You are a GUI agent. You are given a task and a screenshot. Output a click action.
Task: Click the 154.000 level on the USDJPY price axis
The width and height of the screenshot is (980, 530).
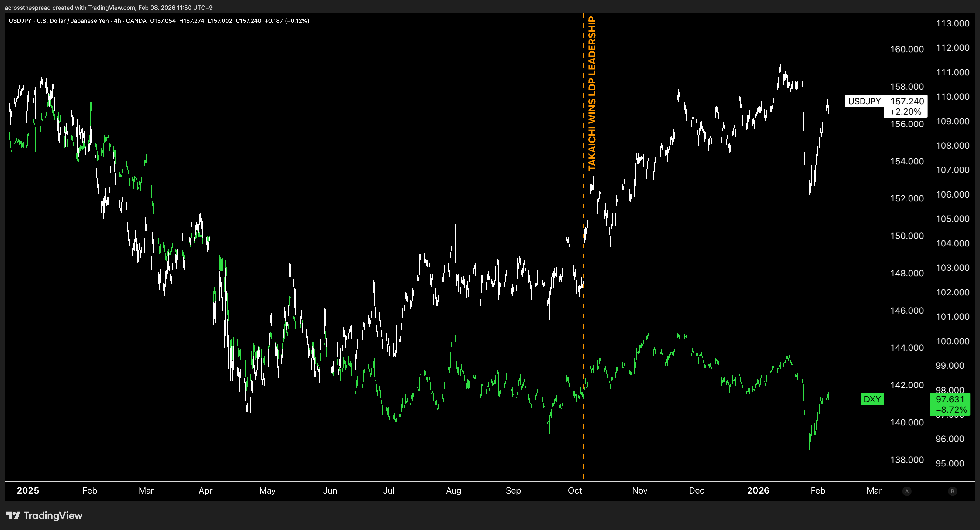point(907,161)
